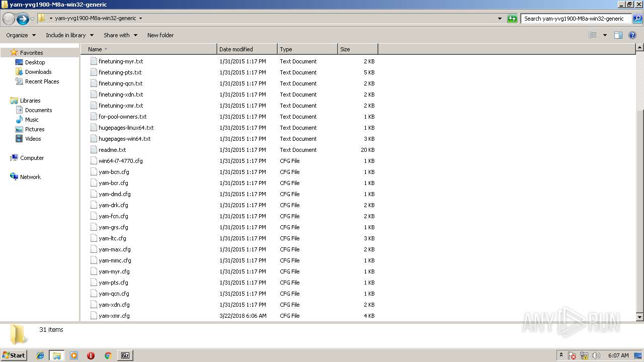This screenshot has height=362, width=644.
Task: Open the Share with menu
Action: pos(120,35)
